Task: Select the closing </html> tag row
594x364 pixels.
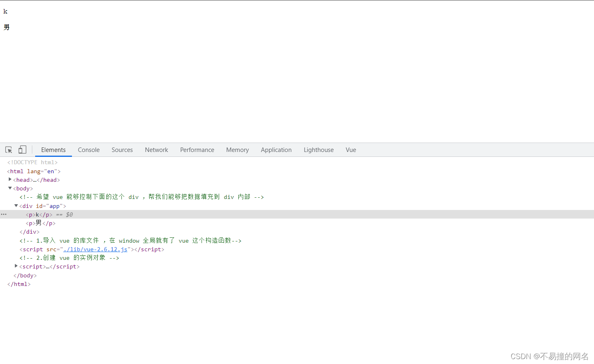Action: [19, 284]
